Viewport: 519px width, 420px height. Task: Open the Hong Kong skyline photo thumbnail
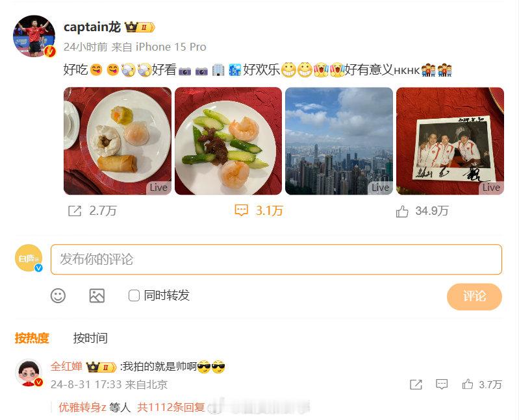click(339, 141)
